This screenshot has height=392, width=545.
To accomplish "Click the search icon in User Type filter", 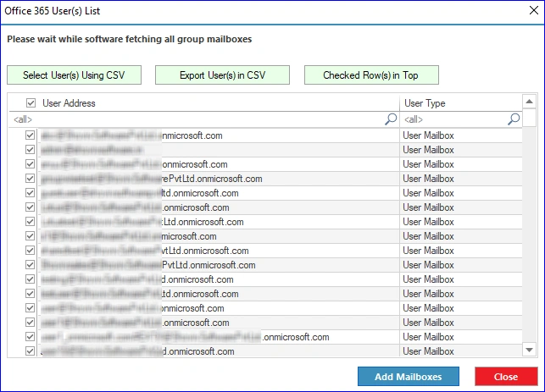I will pyautogui.click(x=514, y=119).
